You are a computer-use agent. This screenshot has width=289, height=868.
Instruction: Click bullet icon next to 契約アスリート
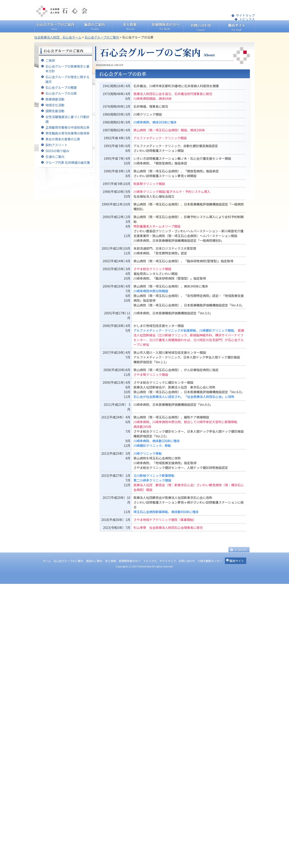(x=42, y=145)
